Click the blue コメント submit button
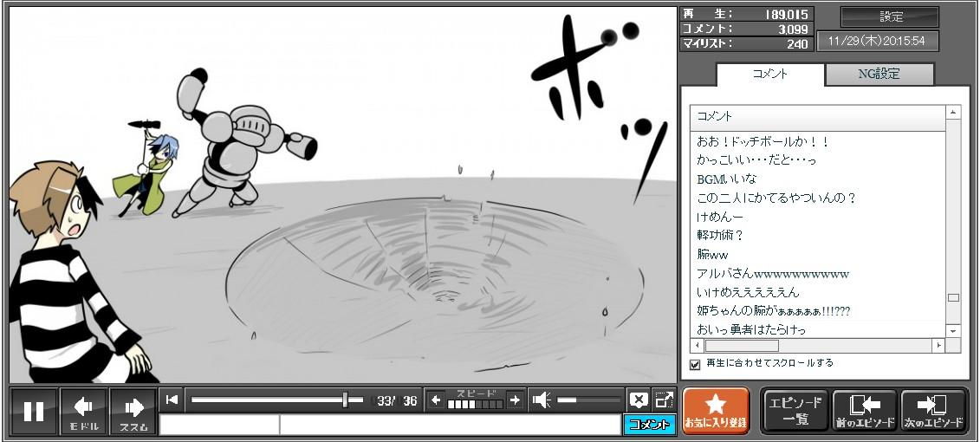 click(x=649, y=425)
